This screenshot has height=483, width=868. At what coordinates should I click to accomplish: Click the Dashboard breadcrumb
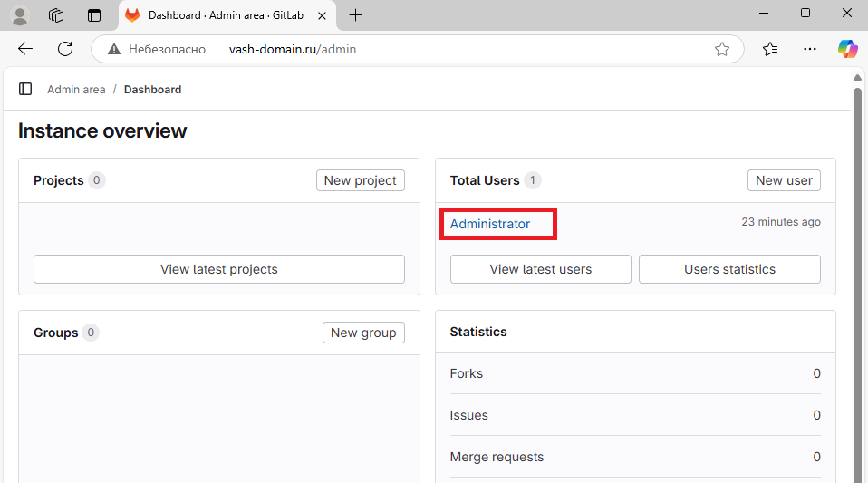click(152, 89)
